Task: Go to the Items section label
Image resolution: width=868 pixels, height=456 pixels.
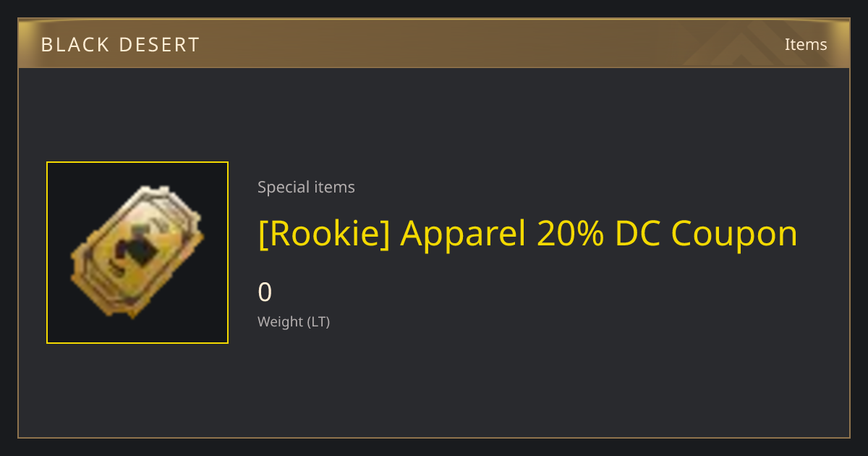Action: tap(806, 44)
